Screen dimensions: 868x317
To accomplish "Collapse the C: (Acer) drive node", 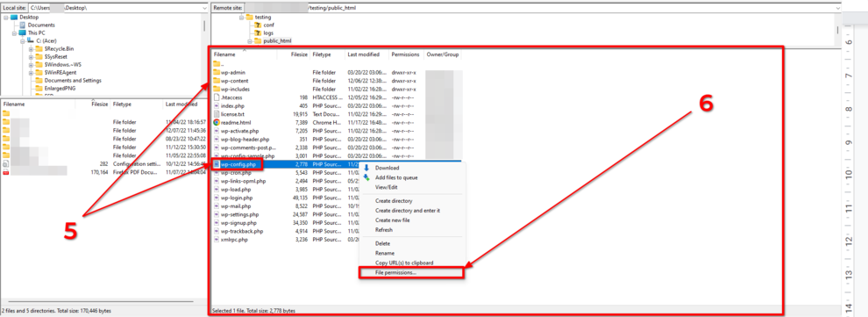I will (23, 41).
